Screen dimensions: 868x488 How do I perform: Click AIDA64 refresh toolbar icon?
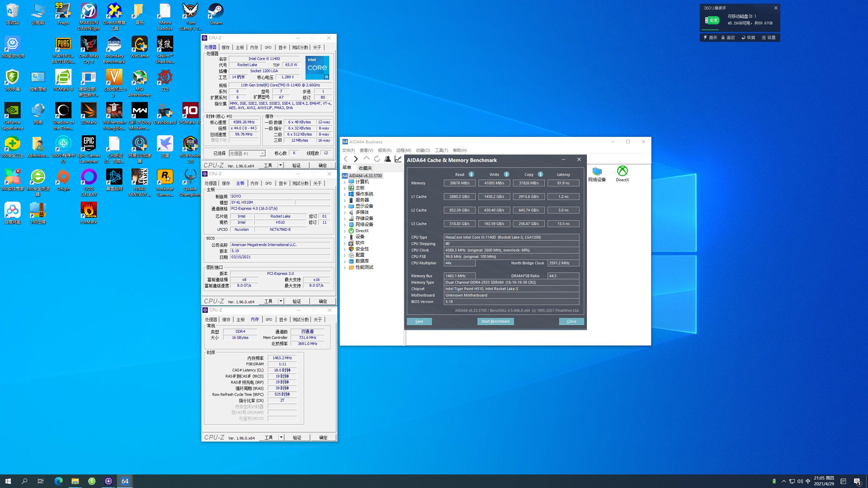tap(377, 159)
